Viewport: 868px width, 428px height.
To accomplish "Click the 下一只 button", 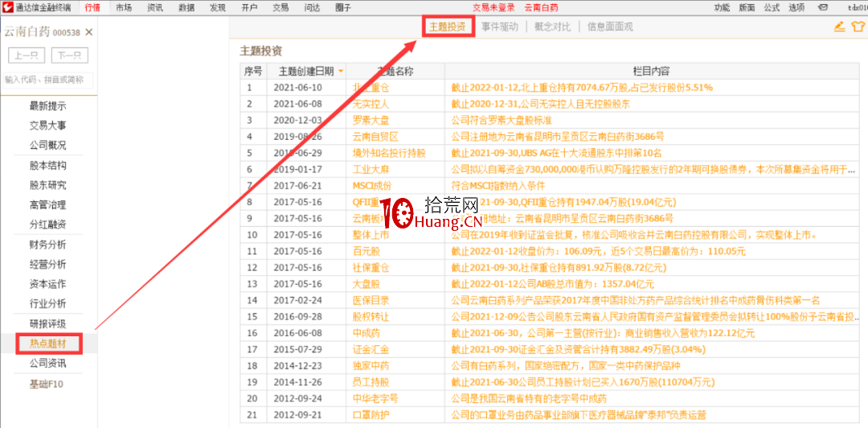I will [x=70, y=56].
